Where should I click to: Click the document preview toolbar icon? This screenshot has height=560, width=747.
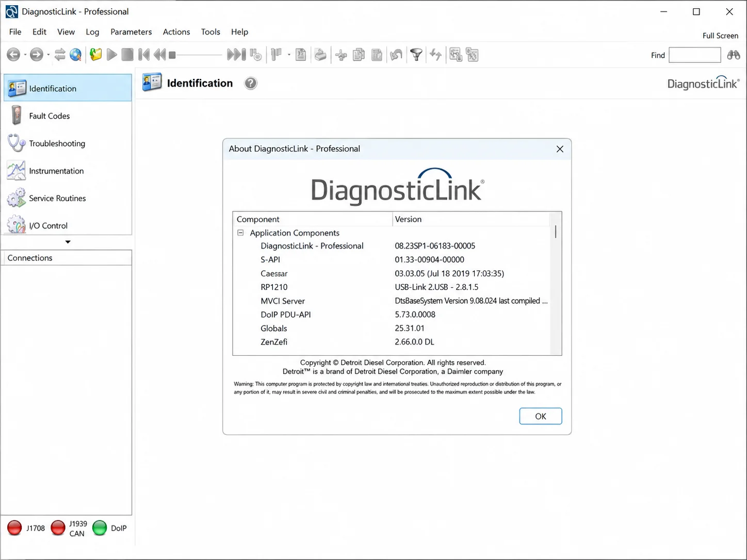click(x=301, y=55)
